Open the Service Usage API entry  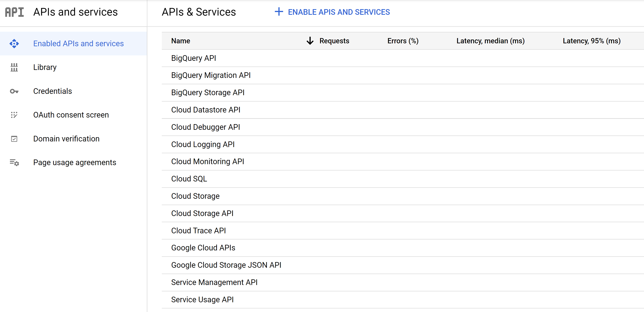pos(202,299)
